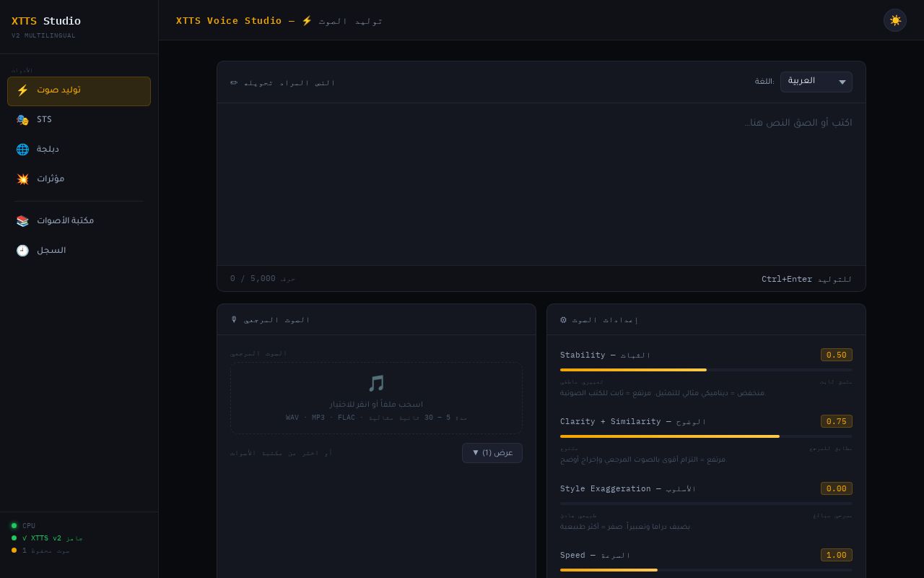Click the gear icon in voice settings header
This screenshot has width=924, height=578.
coord(564,320)
